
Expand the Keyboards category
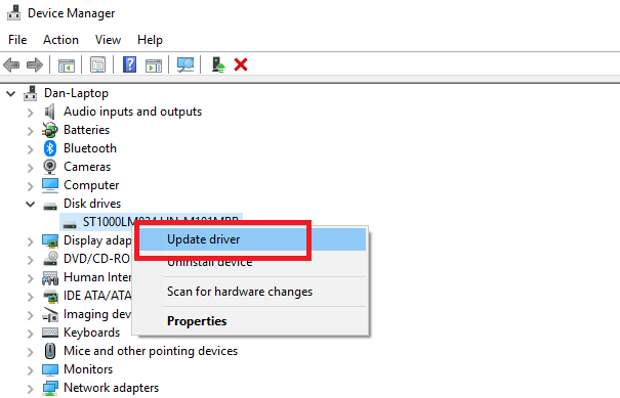coord(30,333)
